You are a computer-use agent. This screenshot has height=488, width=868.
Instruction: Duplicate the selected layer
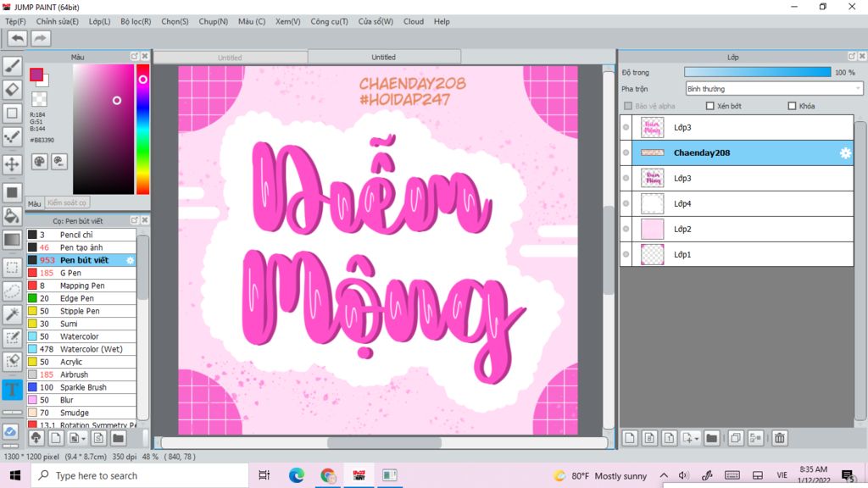pyautogui.click(x=736, y=438)
